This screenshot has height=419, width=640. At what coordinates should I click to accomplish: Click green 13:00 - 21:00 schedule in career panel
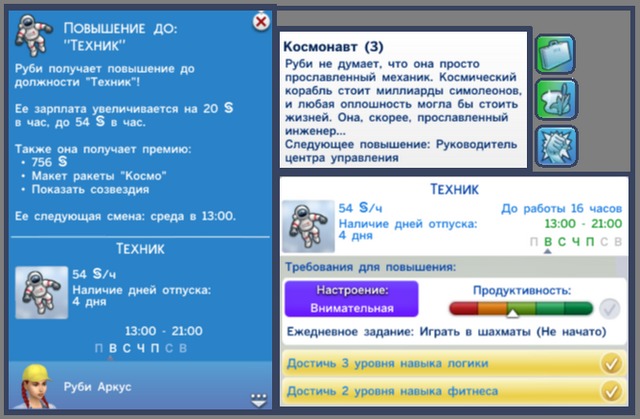tap(583, 224)
